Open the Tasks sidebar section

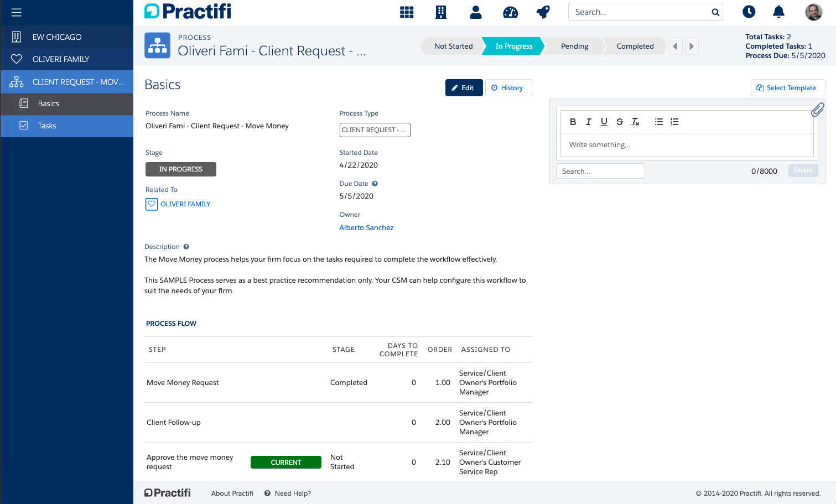click(x=67, y=126)
